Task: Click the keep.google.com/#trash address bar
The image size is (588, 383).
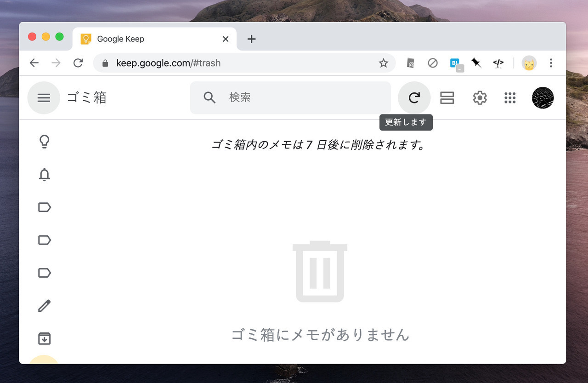Action: (x=244, y=63)
